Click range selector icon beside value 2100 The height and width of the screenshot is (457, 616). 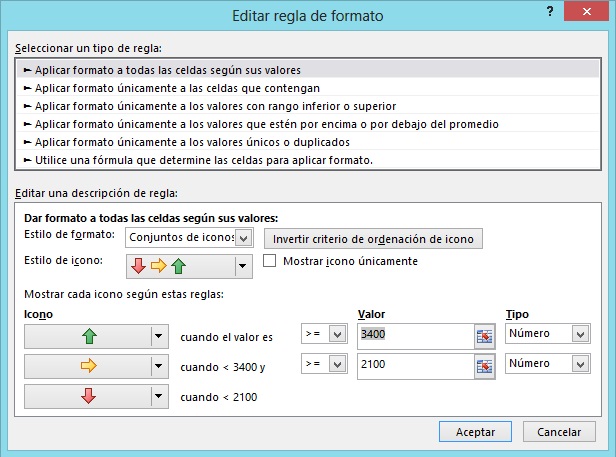pos(485,366)
